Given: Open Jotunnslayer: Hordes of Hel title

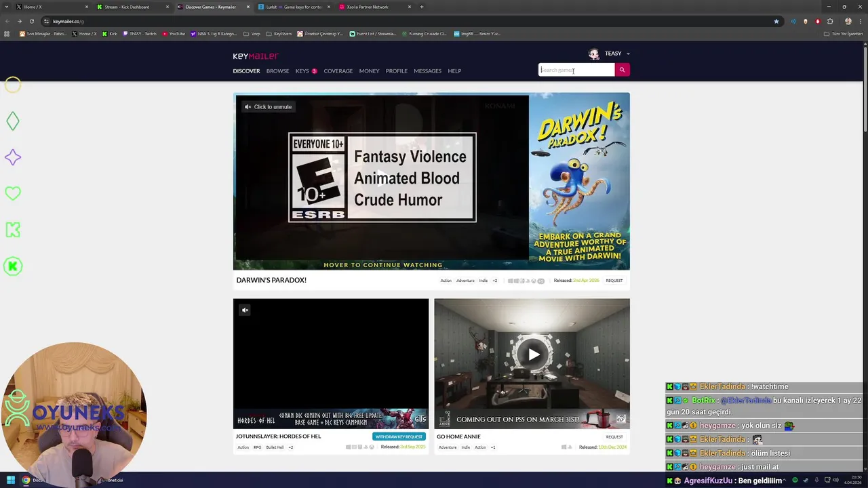Looking at the screenshot, I should pyautogui.click(x=278, y=436).
